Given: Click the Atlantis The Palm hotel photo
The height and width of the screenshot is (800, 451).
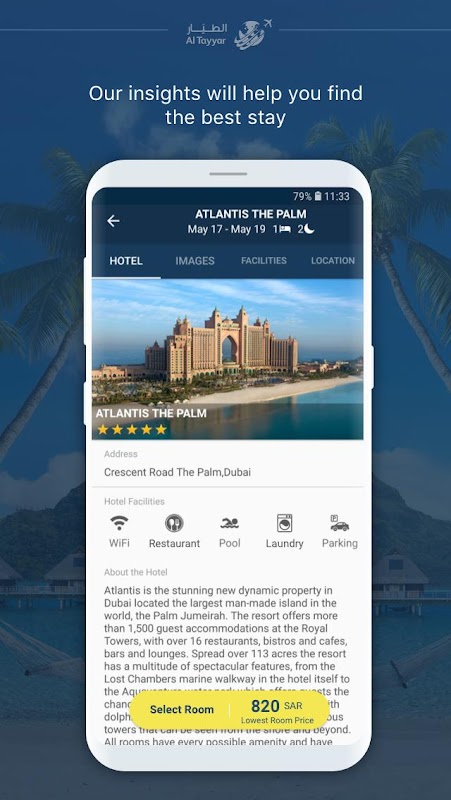Looking at the screenshot, I should pyautogui.click(x=228, y=358).
